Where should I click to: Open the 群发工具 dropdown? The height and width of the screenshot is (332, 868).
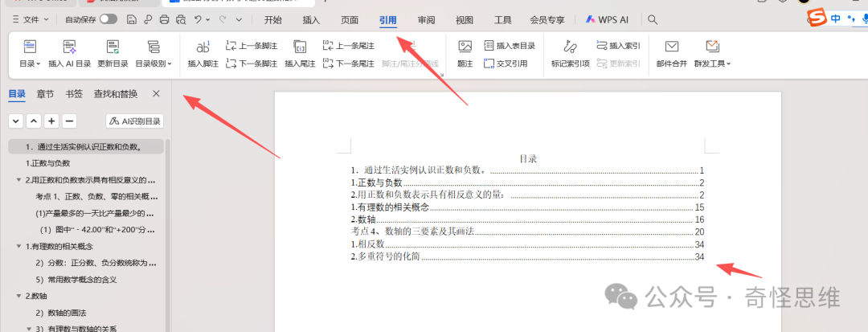coord(712,64)
